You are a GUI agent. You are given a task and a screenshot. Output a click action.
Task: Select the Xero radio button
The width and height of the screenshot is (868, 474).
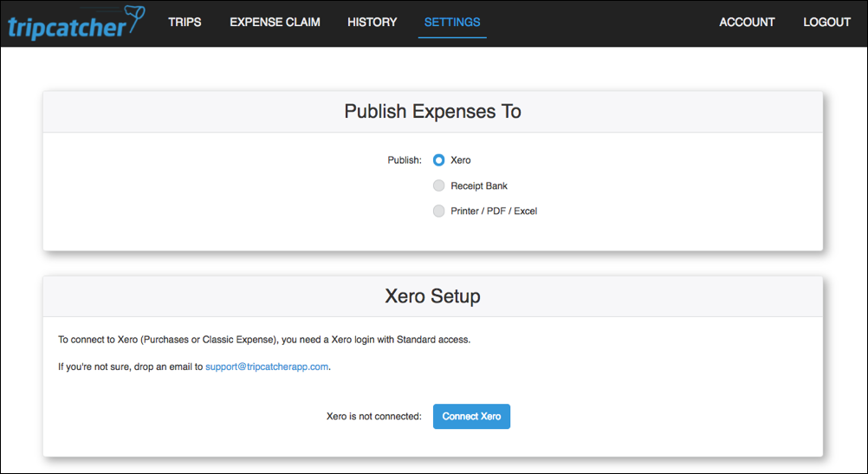[438, 160]
